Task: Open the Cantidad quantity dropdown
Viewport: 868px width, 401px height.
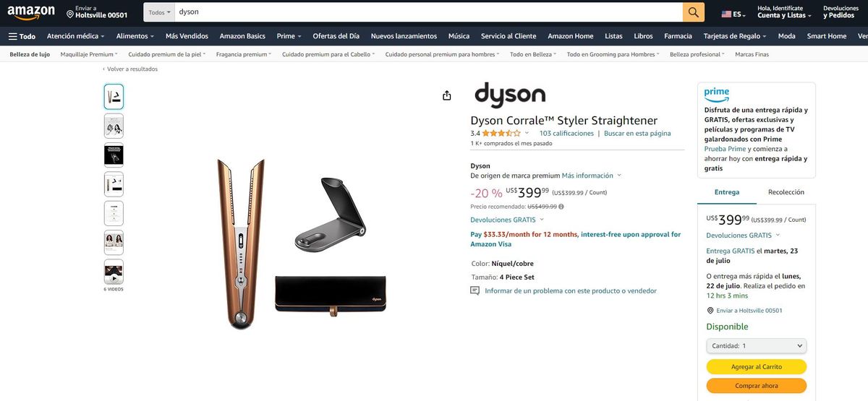Action: pyautogui.click(x=756, y=346)
